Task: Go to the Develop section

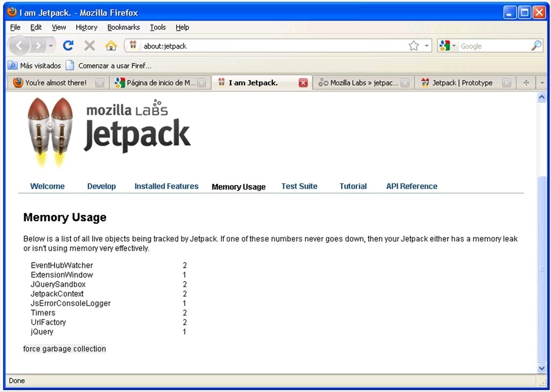Action: click(x=102, y=186)
